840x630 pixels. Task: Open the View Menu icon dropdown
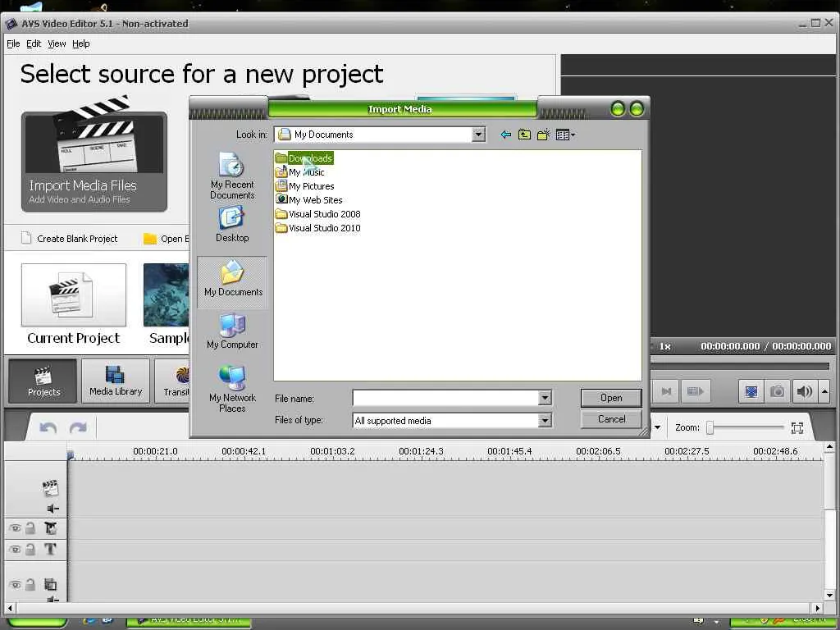coord(565,135)
